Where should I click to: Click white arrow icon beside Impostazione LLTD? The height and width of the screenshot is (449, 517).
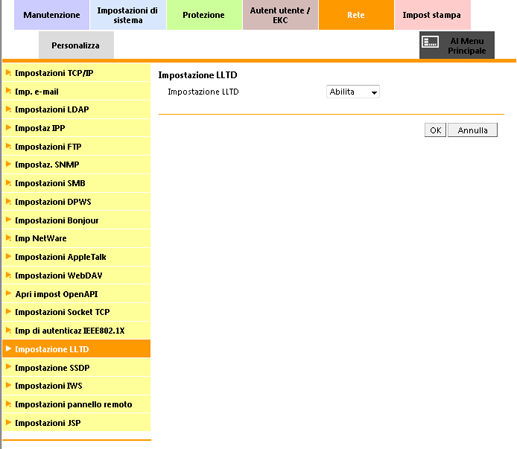[9, 348]
